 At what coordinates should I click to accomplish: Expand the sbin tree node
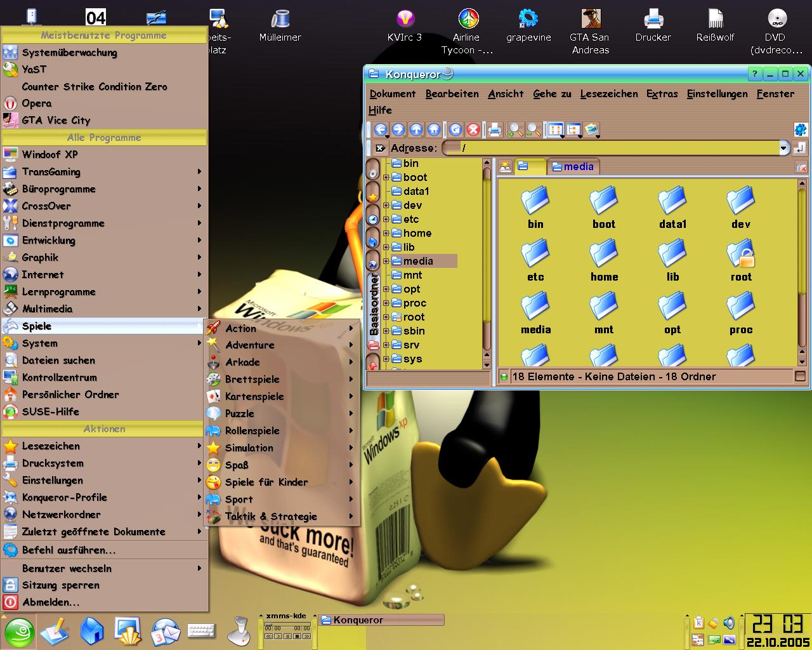coord(386,331)
